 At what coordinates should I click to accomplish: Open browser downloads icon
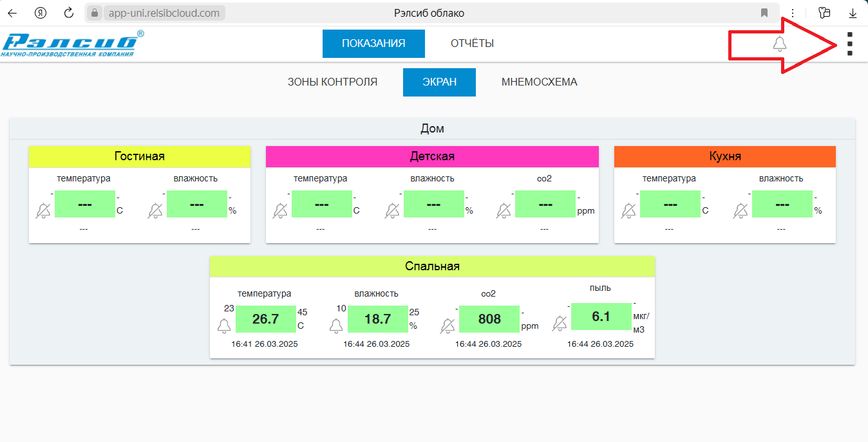[853, 13]
